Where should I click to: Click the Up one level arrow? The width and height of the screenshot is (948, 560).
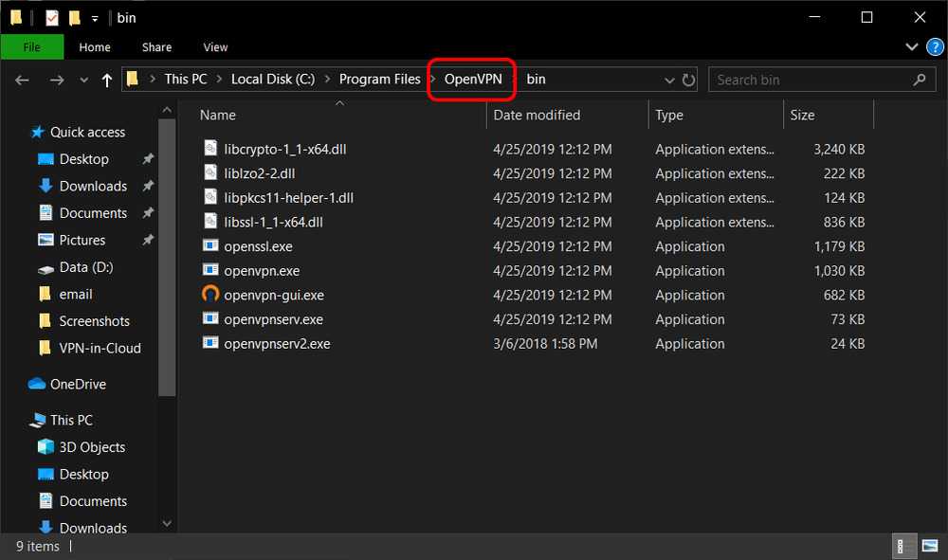(x=107, y=81)
